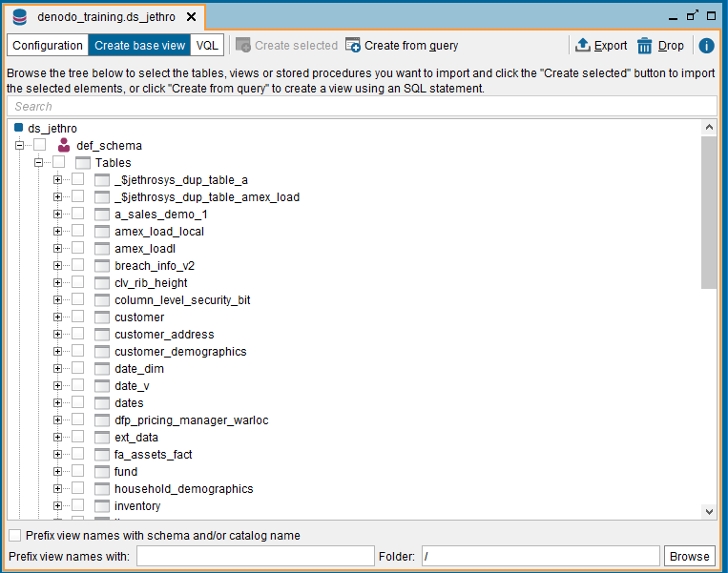This screenshot has width=728, height=573.
Task: Click the table icon beside dates
Action: coord(102,403)
